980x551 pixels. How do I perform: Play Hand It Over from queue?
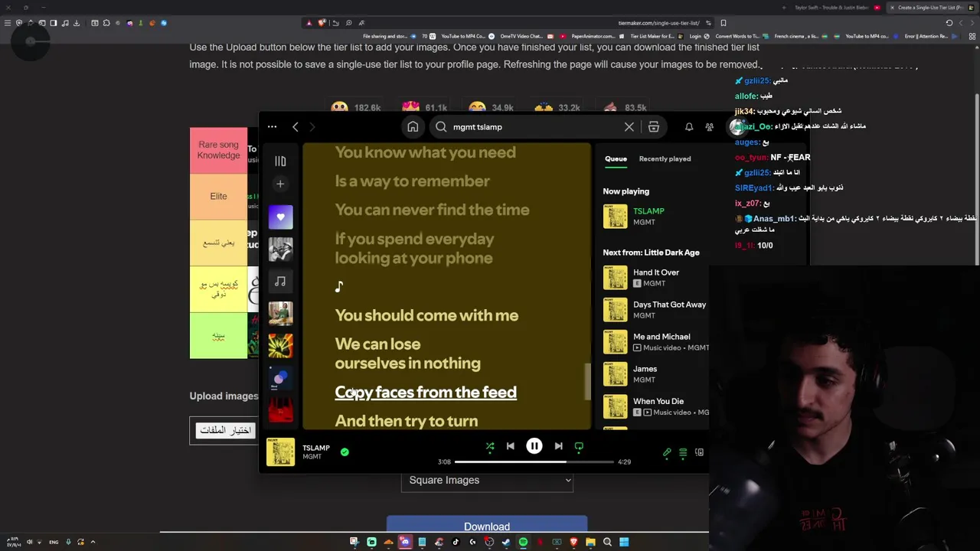click(655, 278)
